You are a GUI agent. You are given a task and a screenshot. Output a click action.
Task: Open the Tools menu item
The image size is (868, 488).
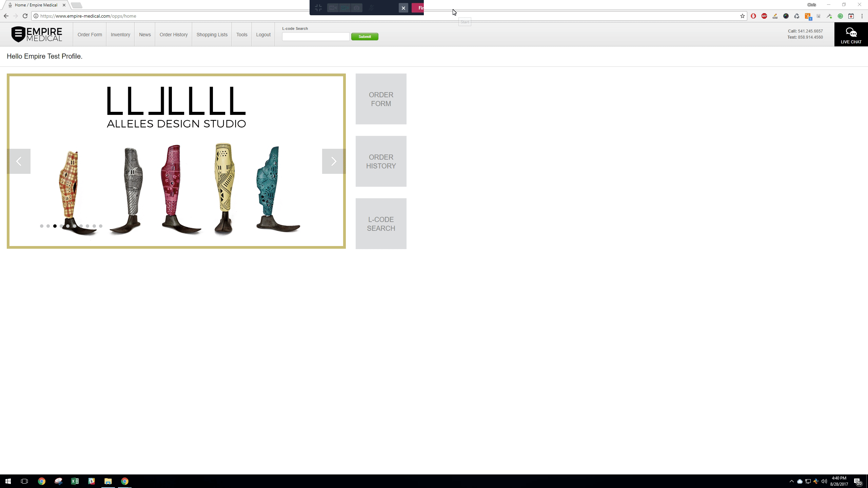click(242, 35)
